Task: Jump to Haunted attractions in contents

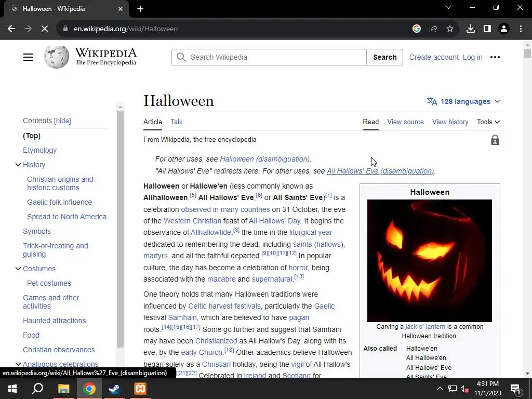Action: pos(54,320)
